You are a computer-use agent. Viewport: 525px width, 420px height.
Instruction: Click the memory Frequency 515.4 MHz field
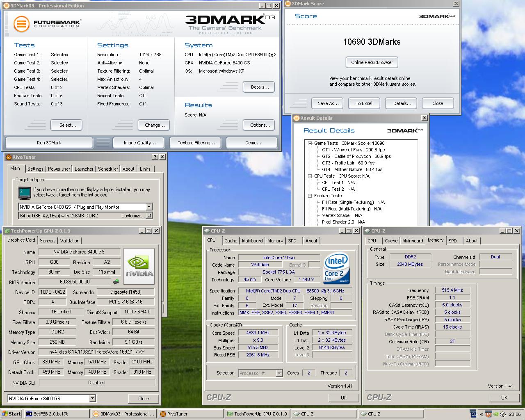click(x=452, y=290)
